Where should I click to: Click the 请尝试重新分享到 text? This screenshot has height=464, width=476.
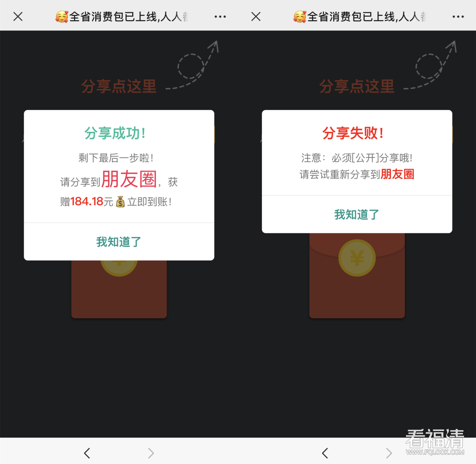click(x=340, y=174)
